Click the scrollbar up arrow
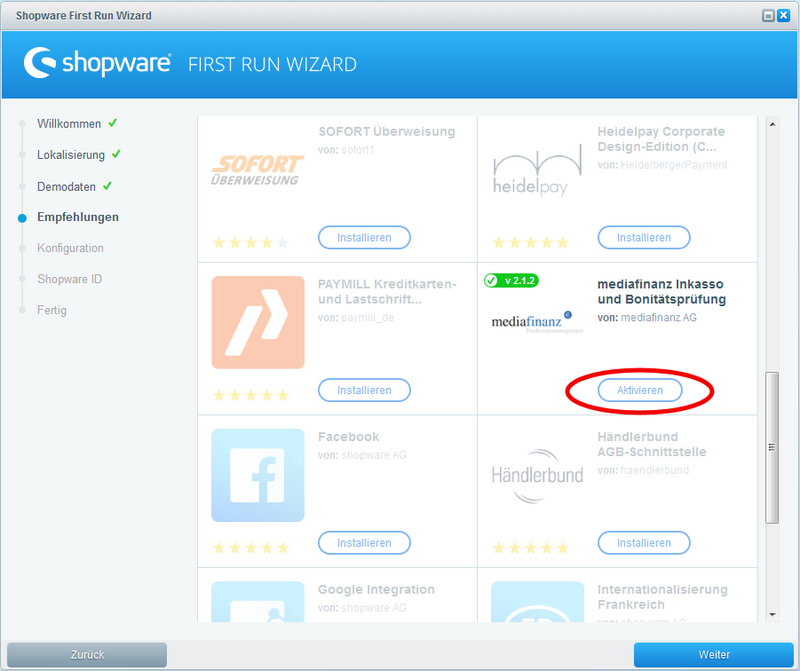This screenshot has height=671, width=800. pos(772,124)
